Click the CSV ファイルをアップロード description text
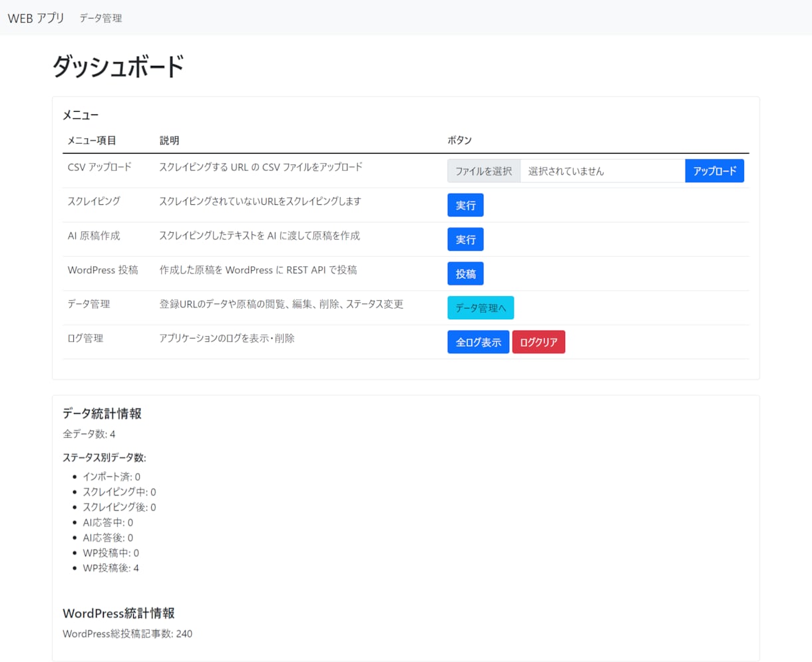 click(261, 167)
